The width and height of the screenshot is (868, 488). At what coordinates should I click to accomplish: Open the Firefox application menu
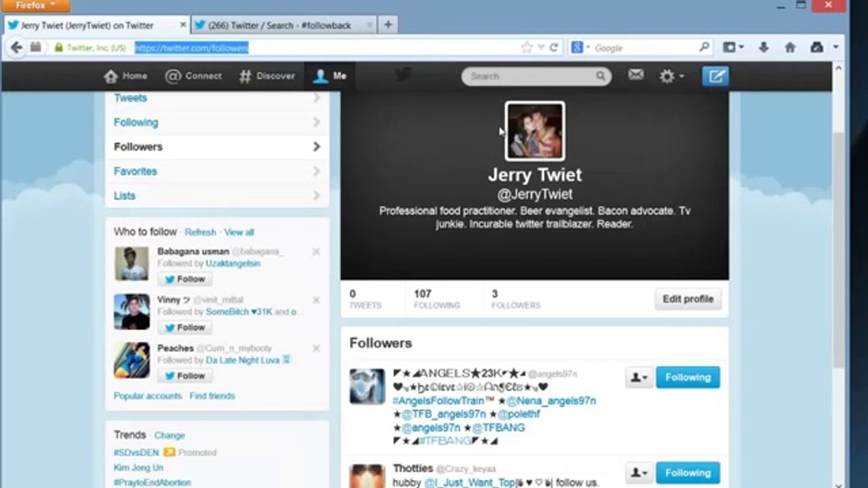(35, 5)
